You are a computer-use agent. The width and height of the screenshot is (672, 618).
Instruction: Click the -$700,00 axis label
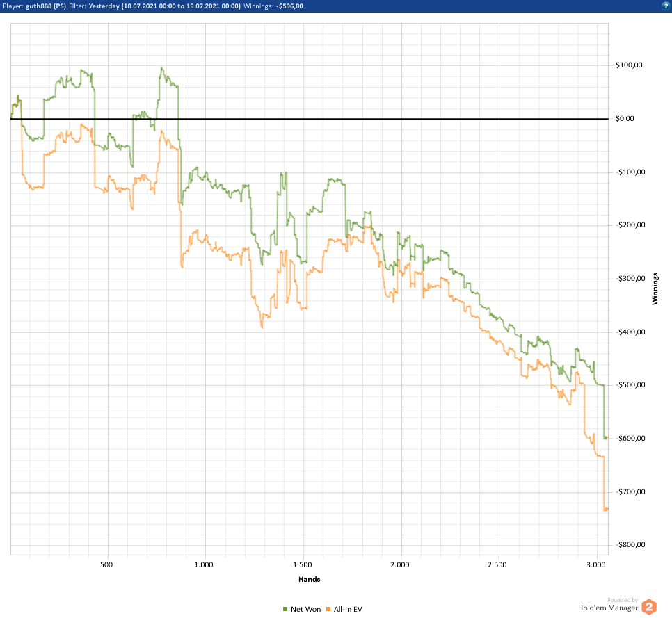point(630,491)
